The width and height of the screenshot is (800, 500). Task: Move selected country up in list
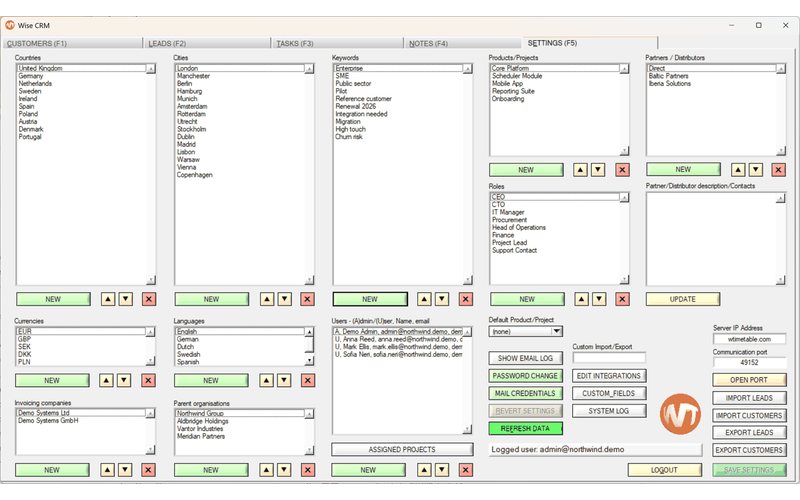108,299
